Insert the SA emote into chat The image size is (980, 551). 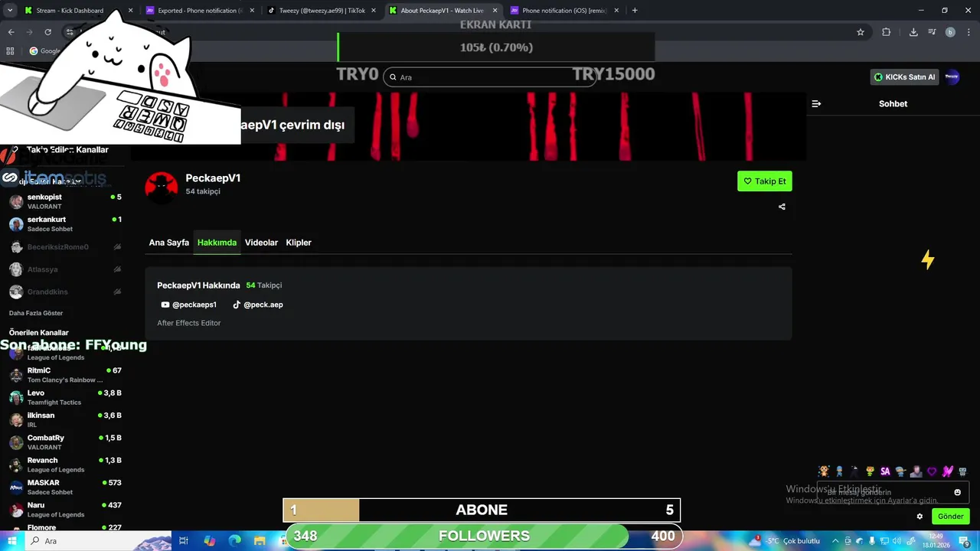pos(885,471)
